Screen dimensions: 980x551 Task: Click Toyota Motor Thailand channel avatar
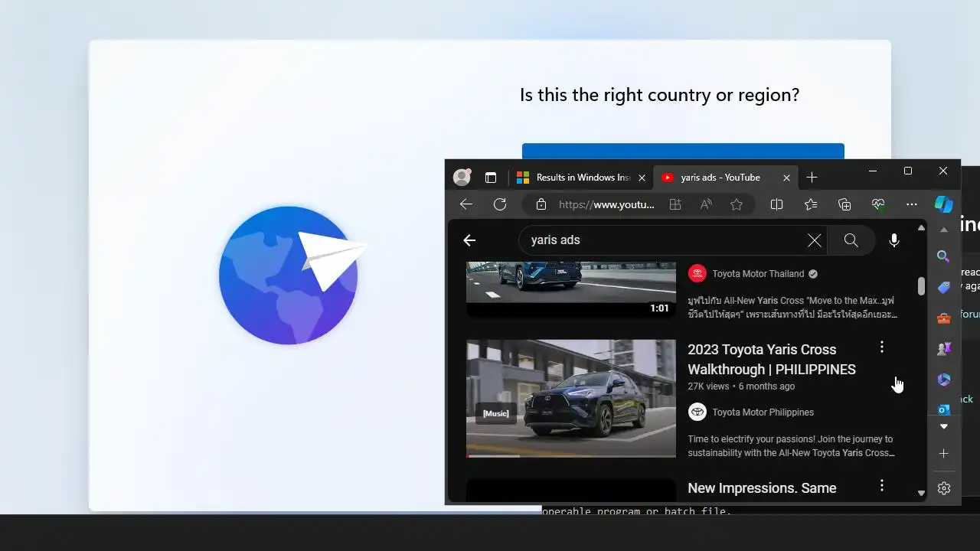[697, 273]
